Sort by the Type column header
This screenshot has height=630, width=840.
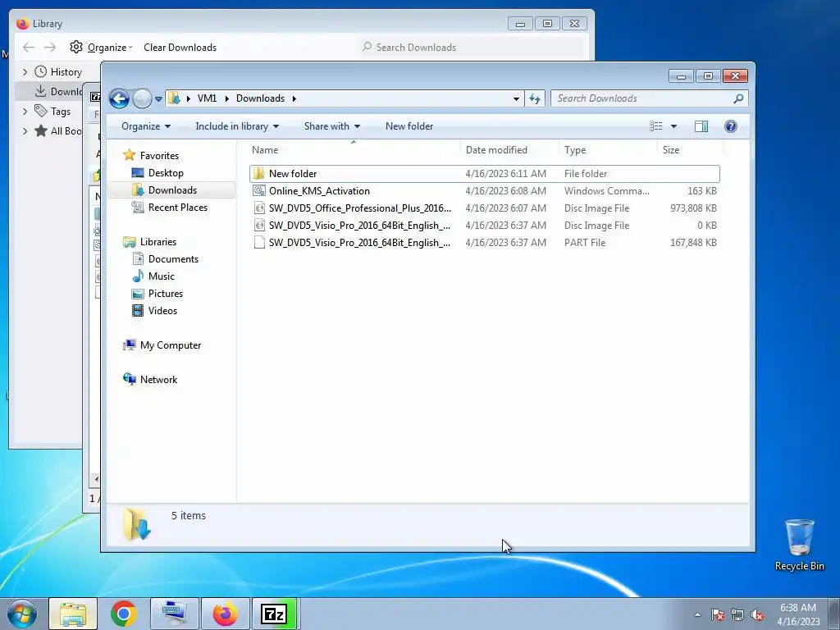(608, 150)
